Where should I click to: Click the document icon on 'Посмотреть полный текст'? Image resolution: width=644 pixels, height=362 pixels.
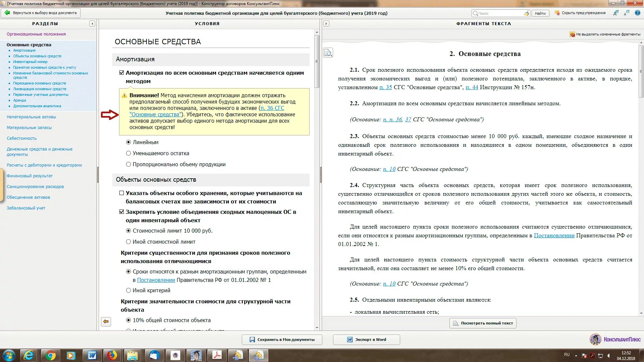coord(455,323)
